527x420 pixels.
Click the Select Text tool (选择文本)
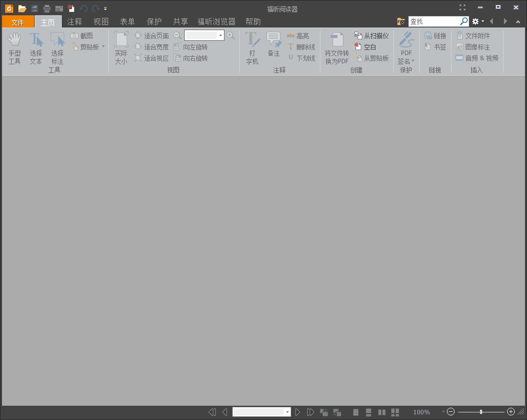pyautogui.click(x=36, y=49)
